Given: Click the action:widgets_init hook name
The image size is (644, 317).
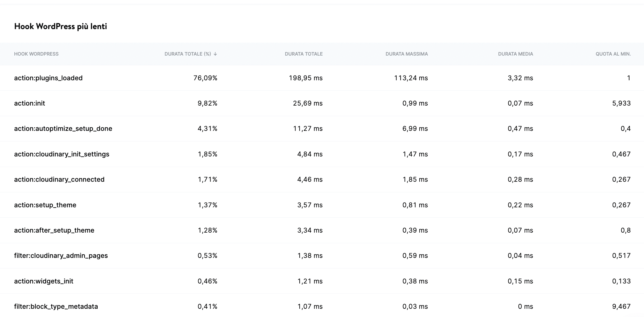Looking at the screenshot, I should tap(44, 281).
